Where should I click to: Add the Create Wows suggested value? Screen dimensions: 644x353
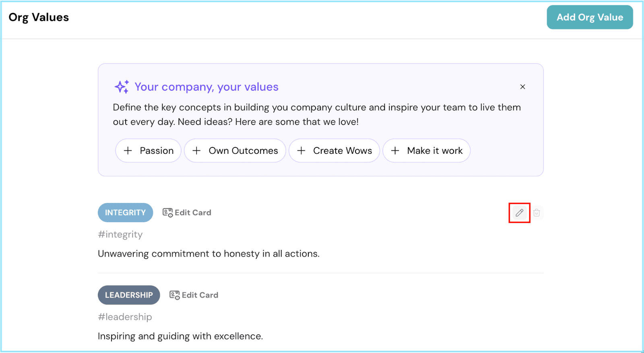[334, 151]
